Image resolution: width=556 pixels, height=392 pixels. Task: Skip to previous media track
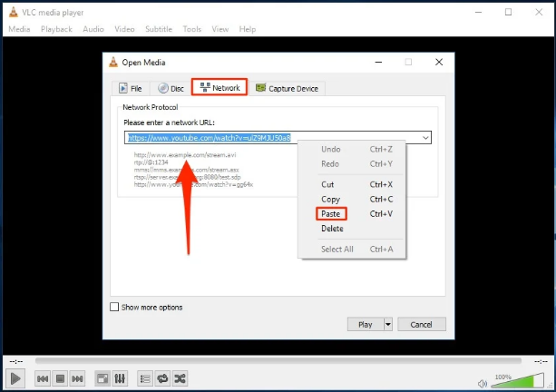[x=43, y=379]
